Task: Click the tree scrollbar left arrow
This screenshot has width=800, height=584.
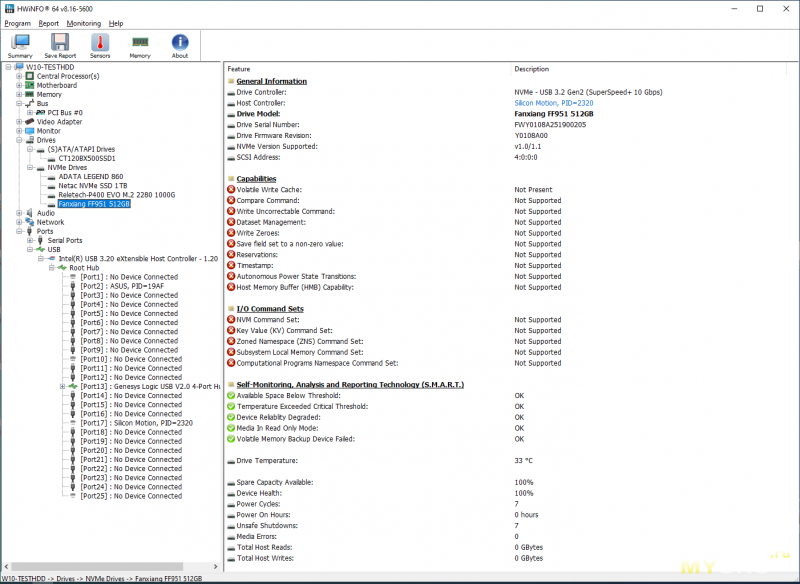Action: 6,567
